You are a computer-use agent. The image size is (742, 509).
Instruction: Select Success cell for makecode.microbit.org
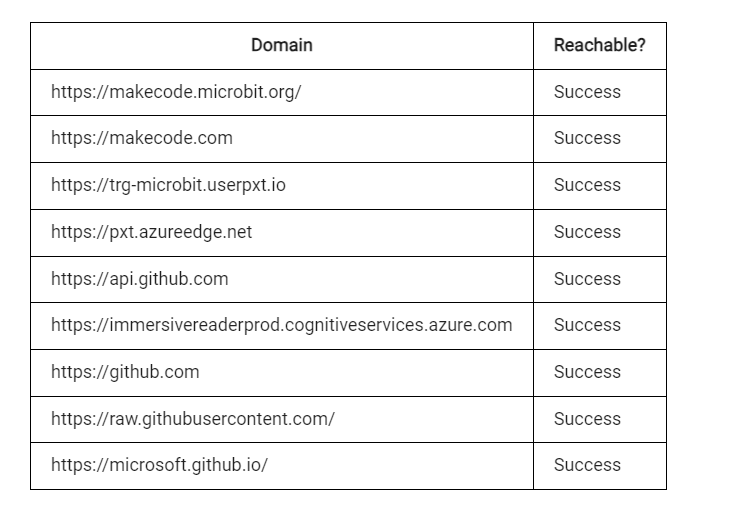pyautogui.click(x=587, y=92)
